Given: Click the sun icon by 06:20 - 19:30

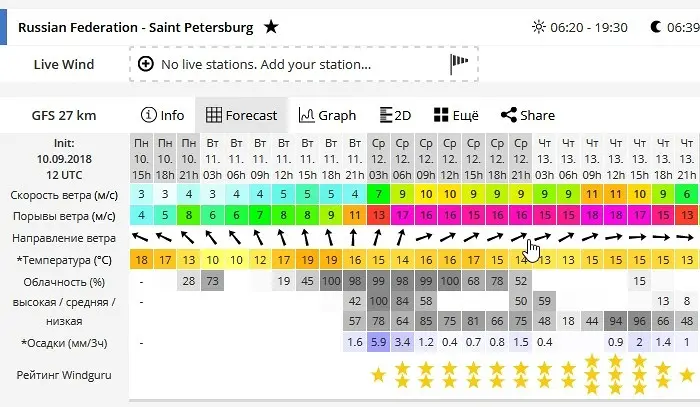Looking at the screenshot, I should [539, 27].
